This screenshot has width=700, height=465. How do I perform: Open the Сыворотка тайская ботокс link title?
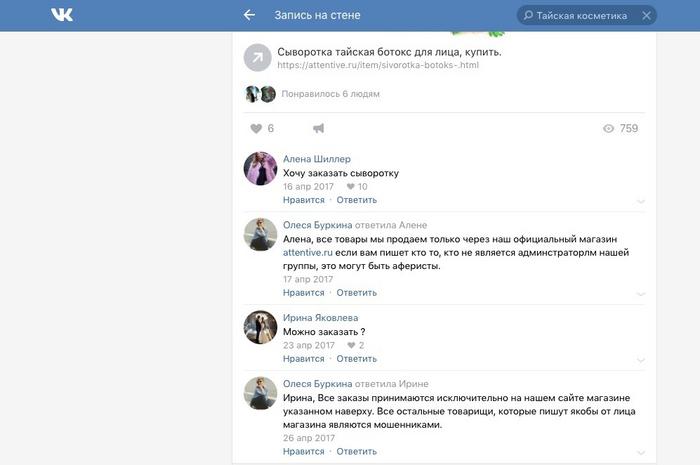point(389,52)
